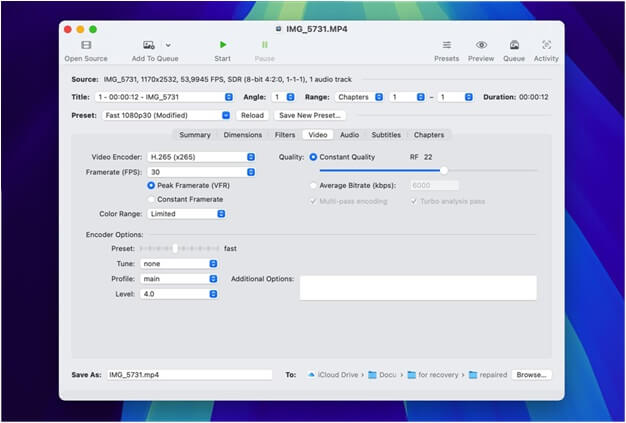The height and width of the screenshot is (423, 626).
Task: Show the Queue window icon
Action: [x=514, y=45]
